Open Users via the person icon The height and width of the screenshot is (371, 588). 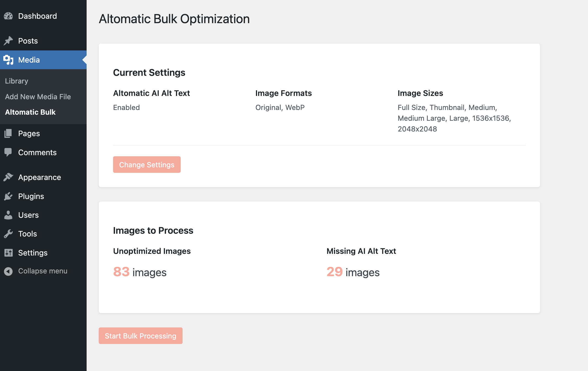coord(8,215)
